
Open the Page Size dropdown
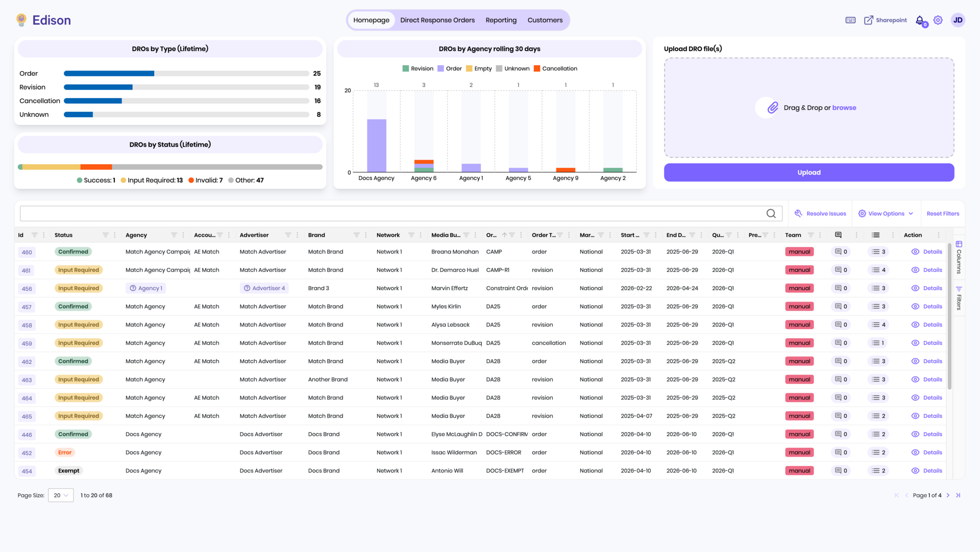coord(60,495)
